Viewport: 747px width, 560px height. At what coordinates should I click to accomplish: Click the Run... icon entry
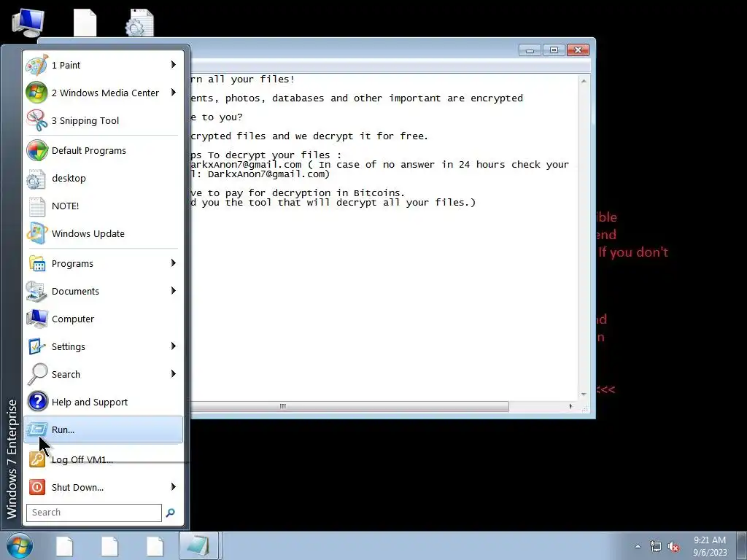(x=103, y=429)
